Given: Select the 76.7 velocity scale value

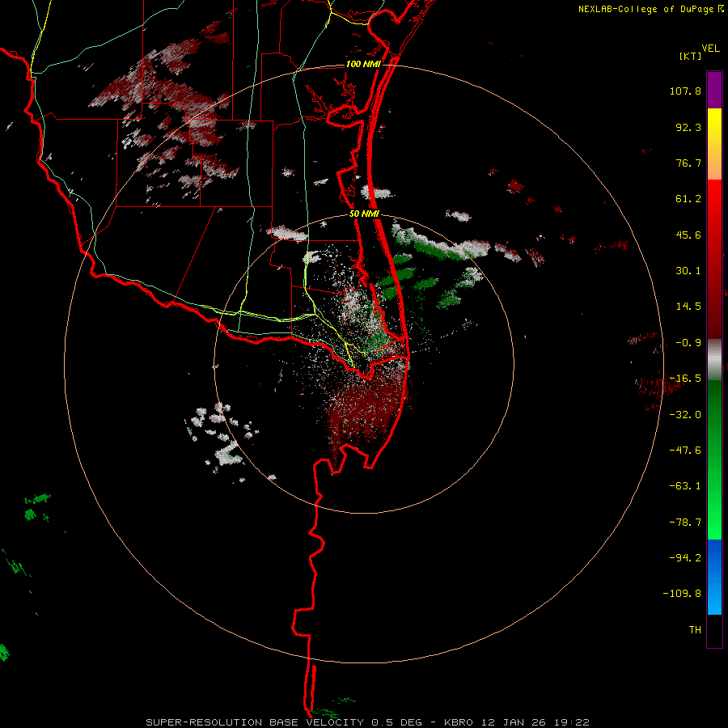Looking at the screenshot, I should coord(688,163).
